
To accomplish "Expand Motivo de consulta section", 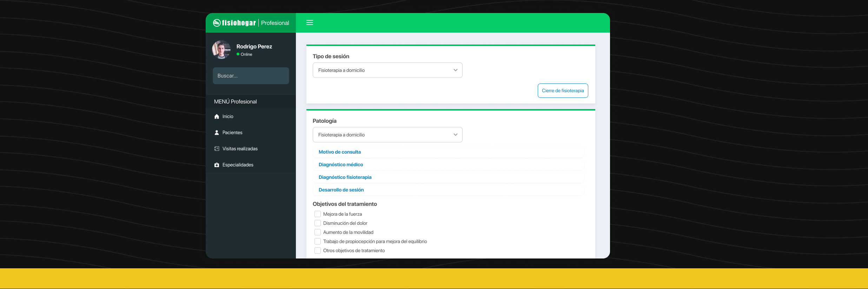I will [448, 152].
